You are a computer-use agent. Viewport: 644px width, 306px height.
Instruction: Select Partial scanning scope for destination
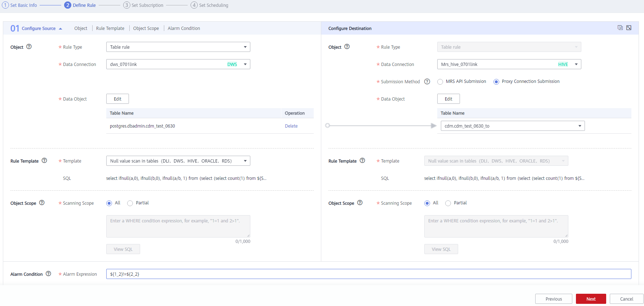point(448,203)
